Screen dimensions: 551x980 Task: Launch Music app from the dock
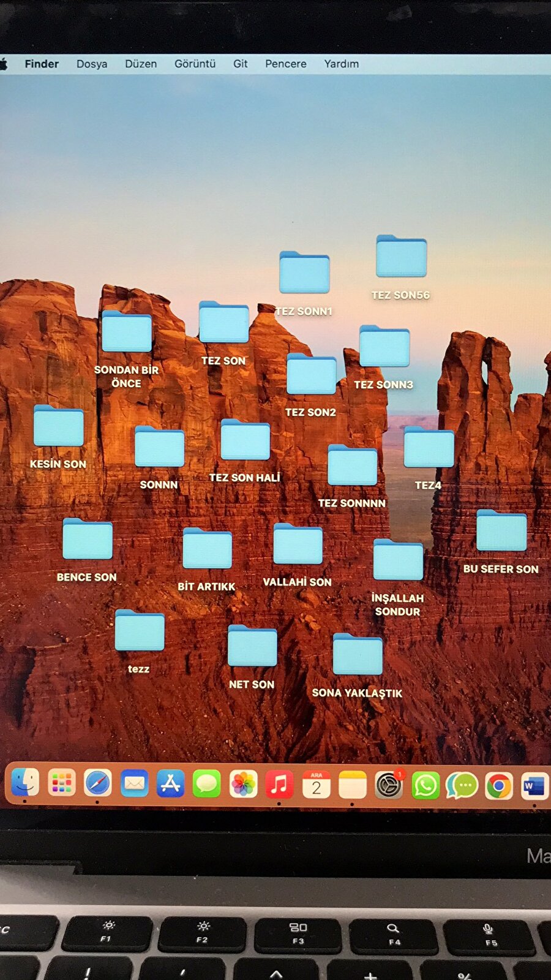click(x=279, y=785)
